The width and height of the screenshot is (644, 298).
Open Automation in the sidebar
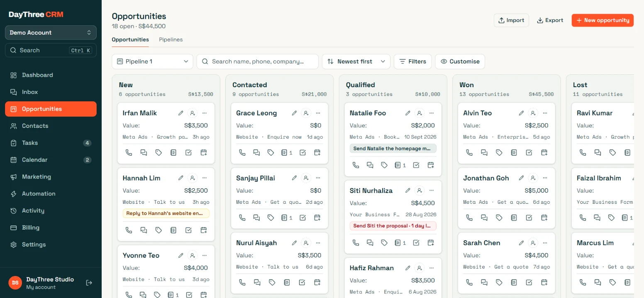point(51,194)
